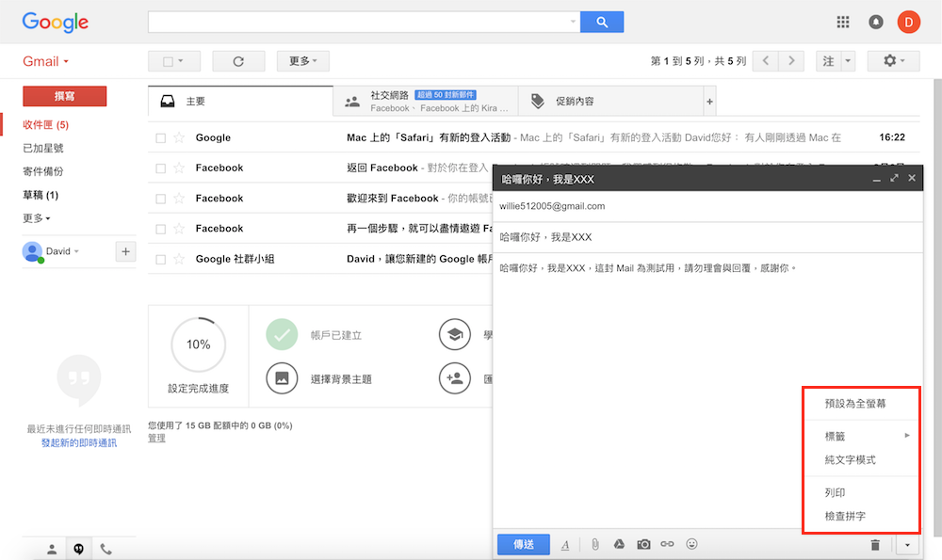Switch to the 社交網路 tab

pos(425,101)
